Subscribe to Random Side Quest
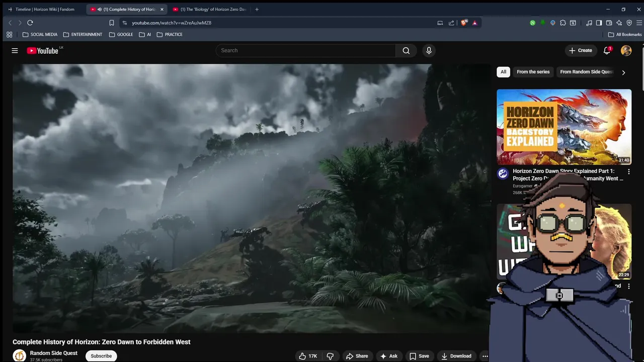Viewport: 644px width, 362px height. pyautogui.click(x=101, y=356)
